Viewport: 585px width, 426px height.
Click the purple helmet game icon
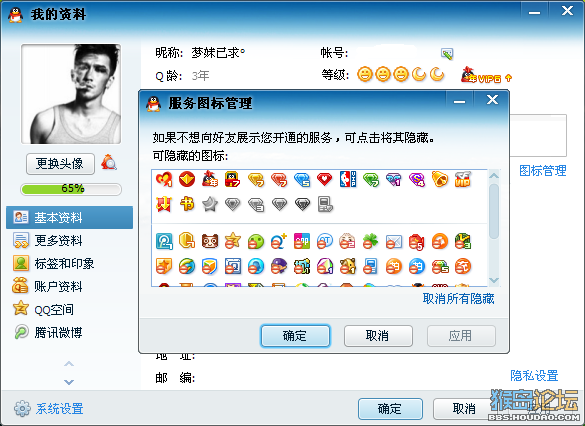[279, 266]
